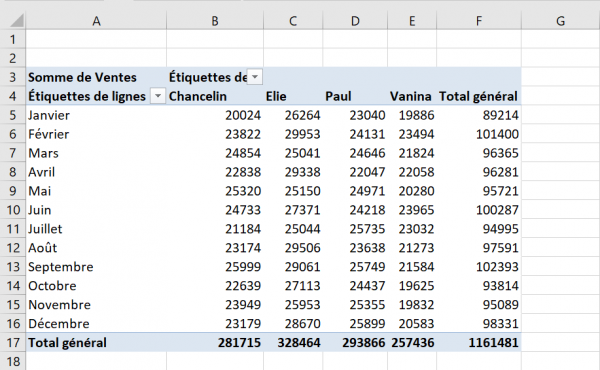Image resolution: width=600 pixels, height=370 pixels.
Task: Click the select-all corner triangle
Action: pos(17,20)
